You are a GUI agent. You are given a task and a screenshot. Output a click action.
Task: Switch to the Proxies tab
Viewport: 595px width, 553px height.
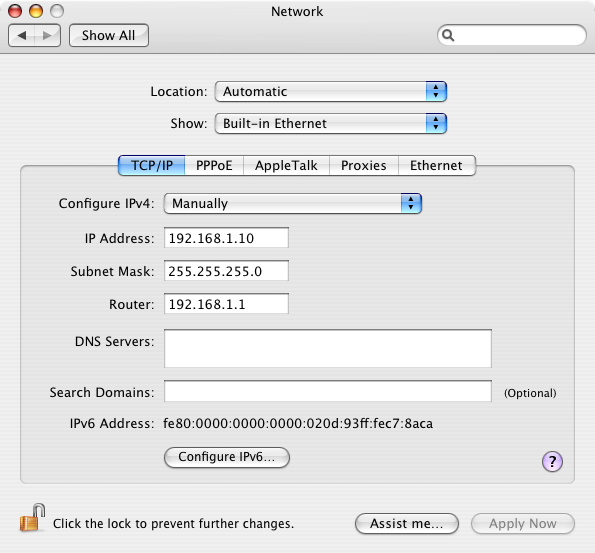(x=364, y=165)
